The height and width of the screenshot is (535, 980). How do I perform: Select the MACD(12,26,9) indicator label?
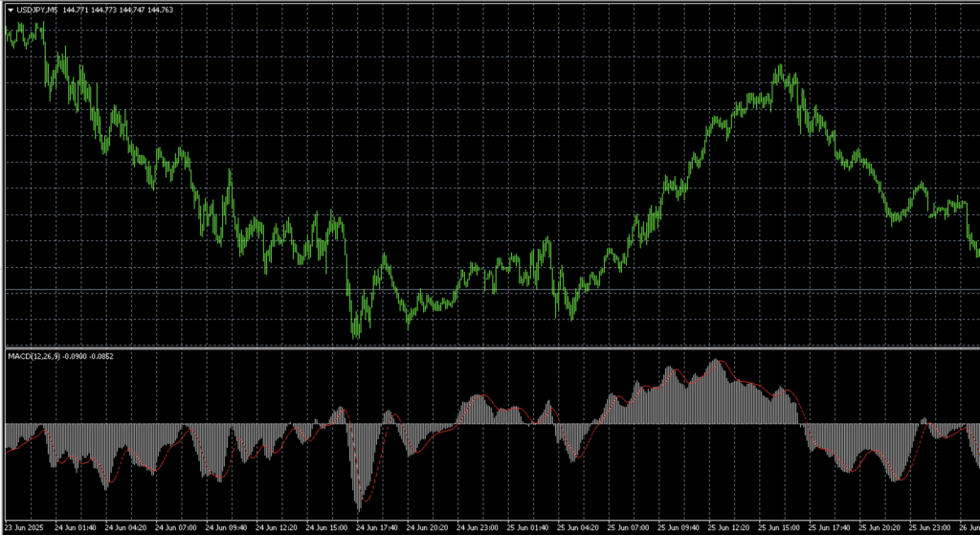(x=34, y=356)
